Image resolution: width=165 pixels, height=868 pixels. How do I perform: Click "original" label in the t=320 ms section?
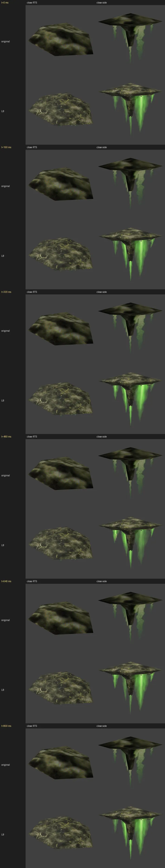[x=5, y=331]
